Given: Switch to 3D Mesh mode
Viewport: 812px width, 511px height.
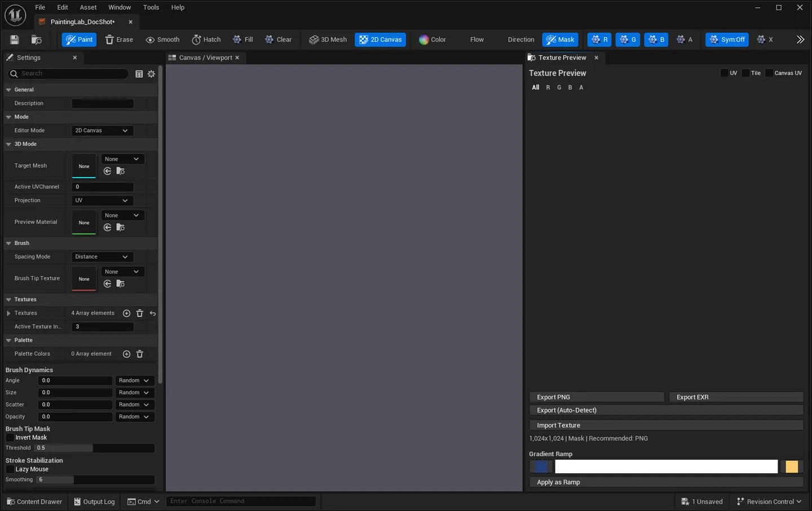Looking at the screenshot, I should click(328, 39).
